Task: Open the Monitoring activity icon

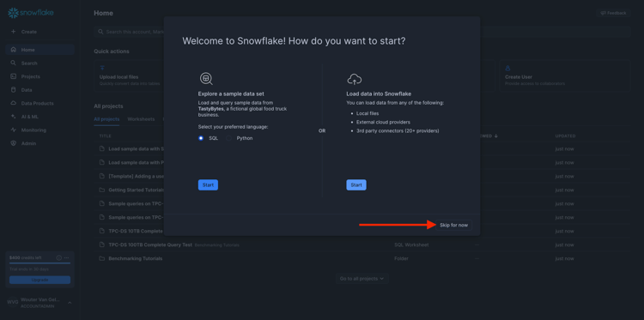Action: 13,130
